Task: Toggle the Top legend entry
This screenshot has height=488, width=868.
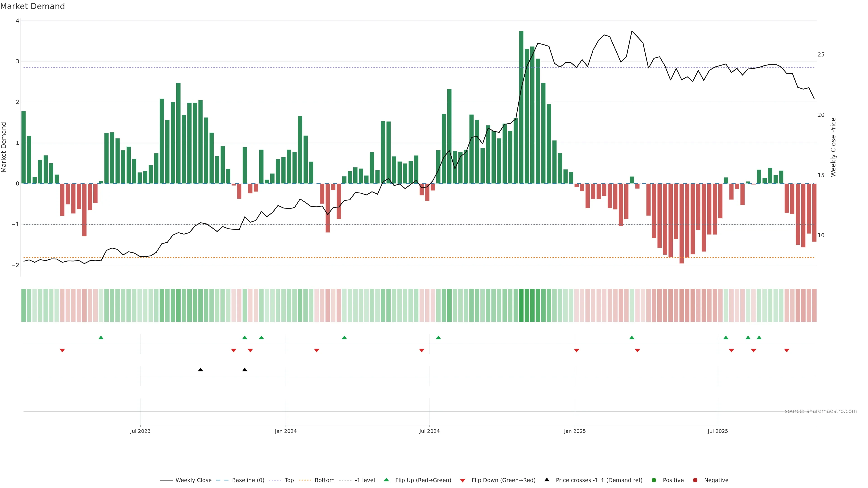Action: [289, 480]
